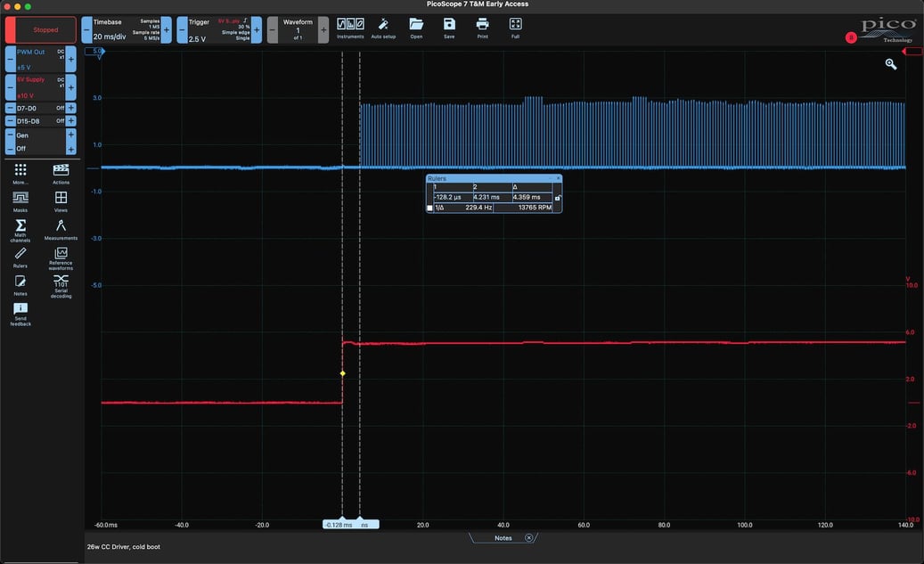Toggle the rulers lock icon
The height and width of the screenshot is (564, 924).
pyautogui.click(x=558, y=198)
